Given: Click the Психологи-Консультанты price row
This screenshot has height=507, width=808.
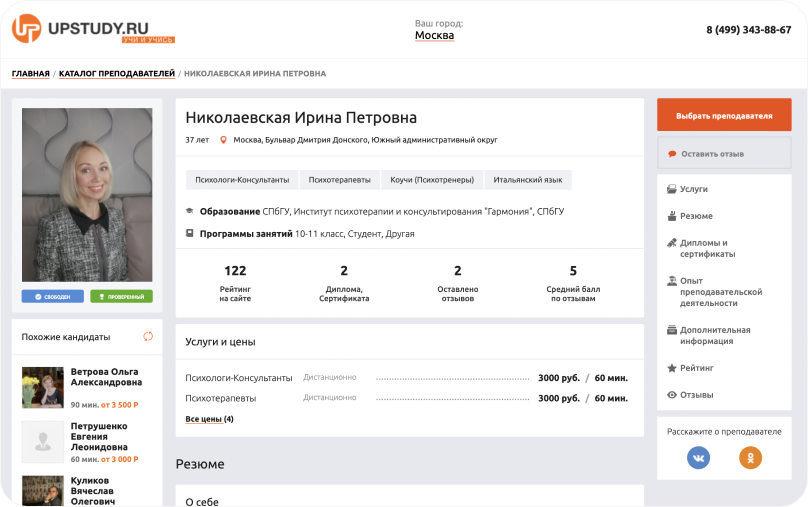Looking at the screenshot, I should pyautogui.click(x=407, y=378).
